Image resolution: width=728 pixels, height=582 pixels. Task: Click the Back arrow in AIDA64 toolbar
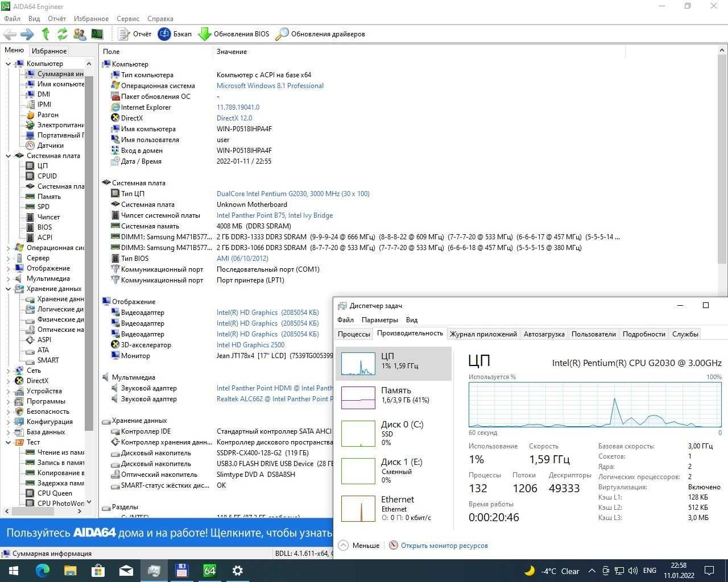(x=10, y=34)
